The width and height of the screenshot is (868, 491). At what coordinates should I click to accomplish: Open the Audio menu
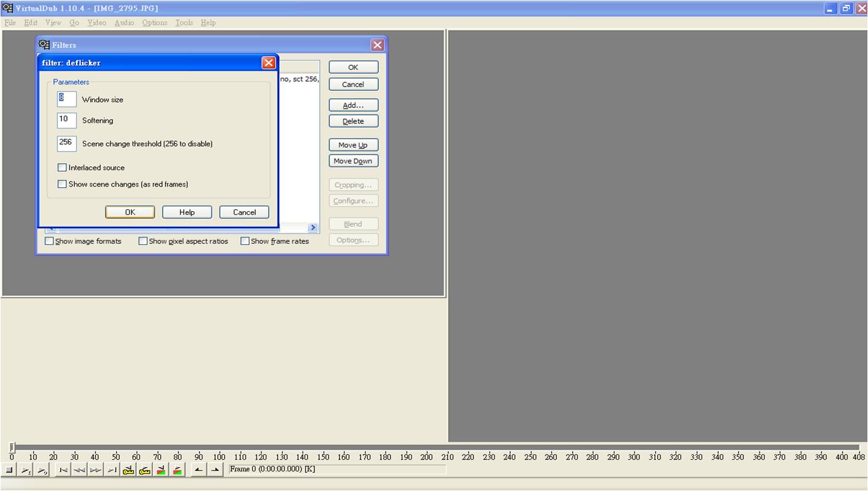pos(124,23)
